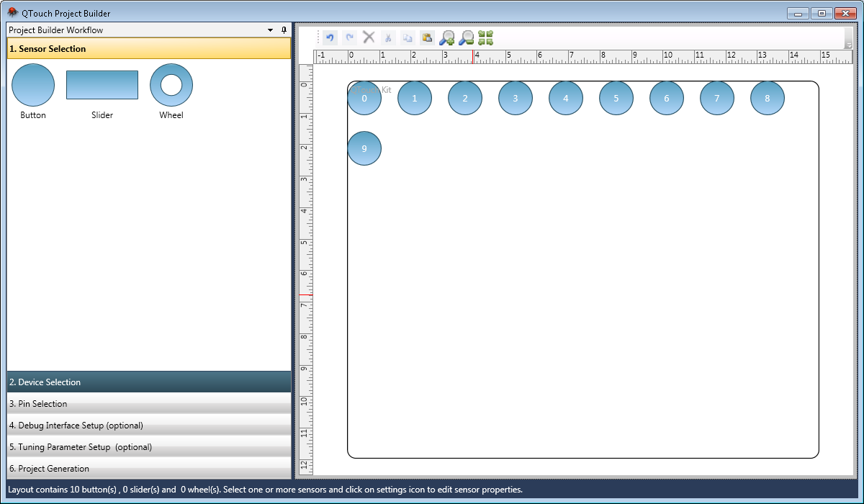Delete selection with the X icon
864x504 pixels.
point(369,37)
